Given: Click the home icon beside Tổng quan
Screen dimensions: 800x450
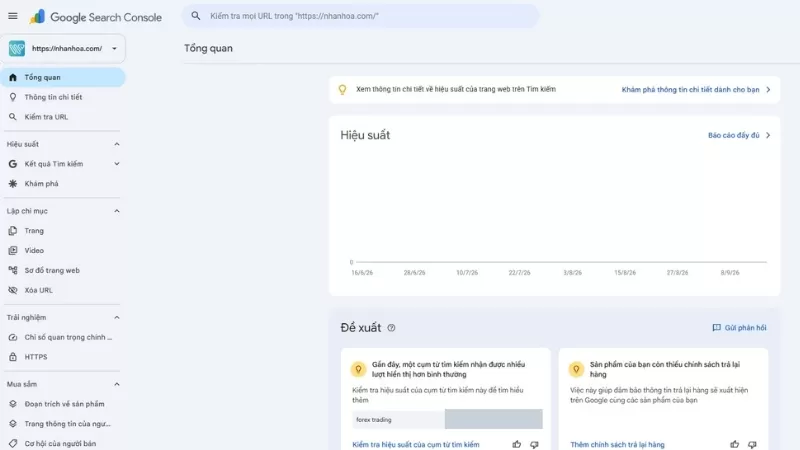Looking at the screenshot, I should tap(13, 78).
